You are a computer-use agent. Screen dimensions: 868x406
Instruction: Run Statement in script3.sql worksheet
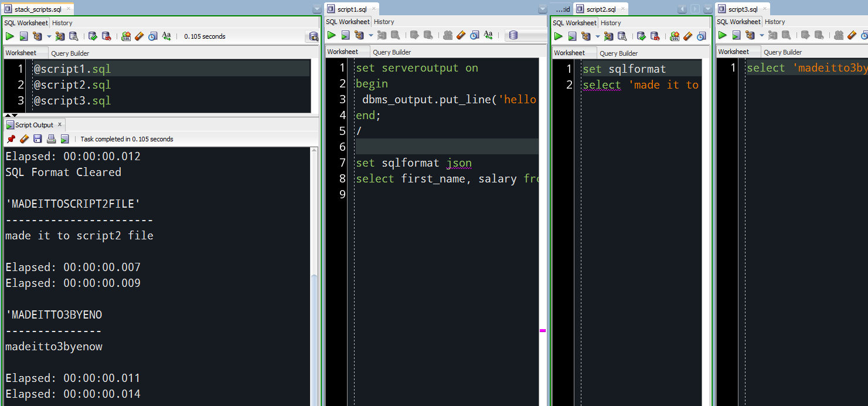723,35
